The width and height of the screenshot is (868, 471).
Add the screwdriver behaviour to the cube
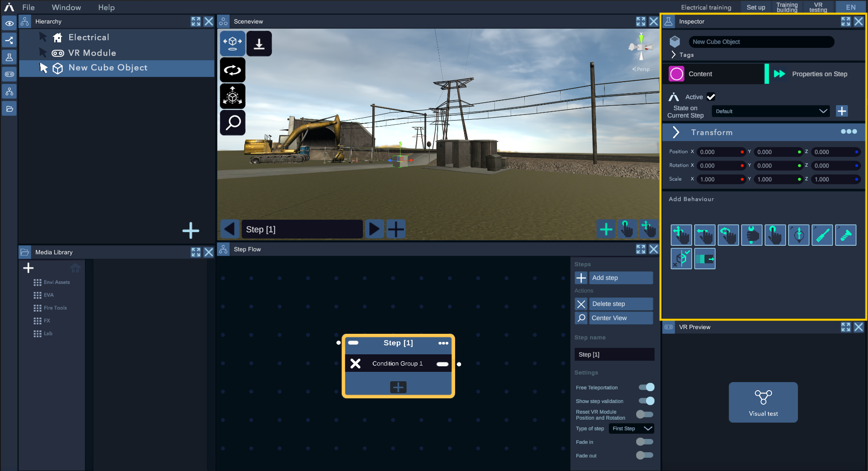[822, 235]
